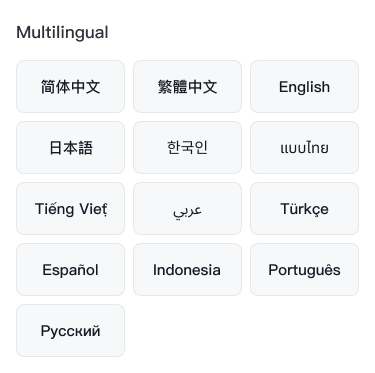Click the Indonesia language button
The image size is (375, 373).
click(x=187, y=270)
